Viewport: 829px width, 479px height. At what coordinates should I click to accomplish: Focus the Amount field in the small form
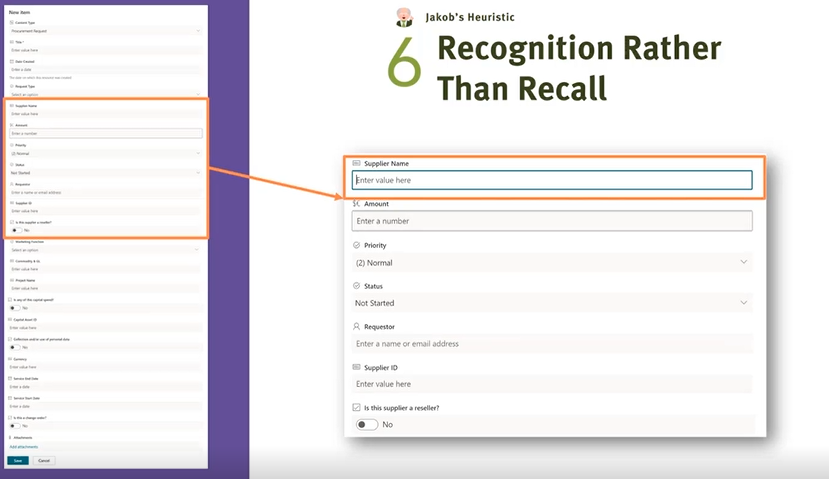pyautogui.click(x=105, y=133)
